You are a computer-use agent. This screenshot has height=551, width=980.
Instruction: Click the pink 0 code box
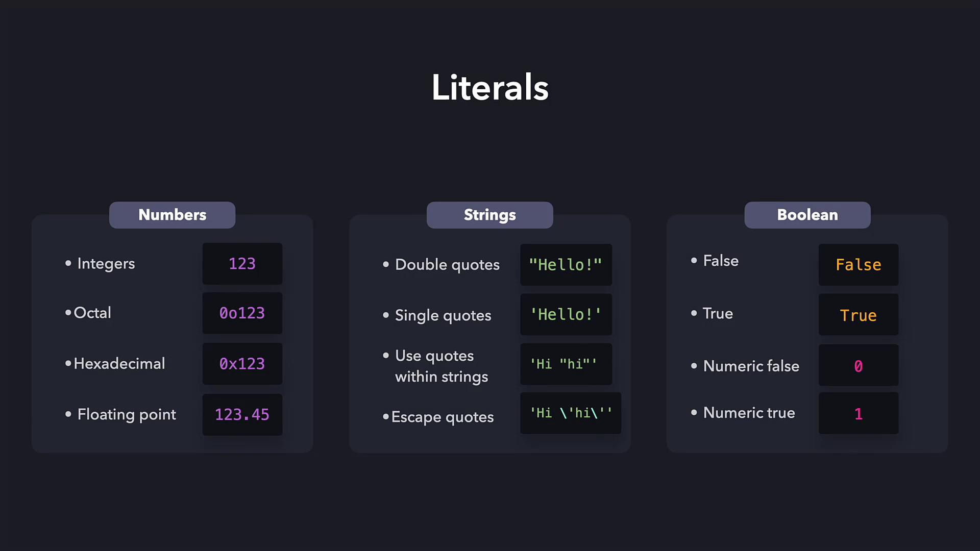(x=858, y=366)
